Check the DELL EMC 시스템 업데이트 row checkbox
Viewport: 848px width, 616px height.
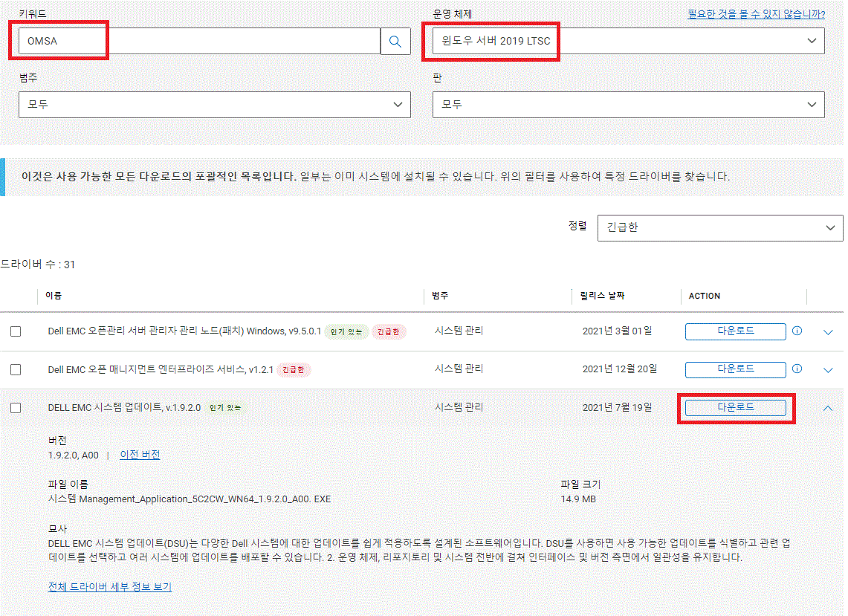coord(16,408)
